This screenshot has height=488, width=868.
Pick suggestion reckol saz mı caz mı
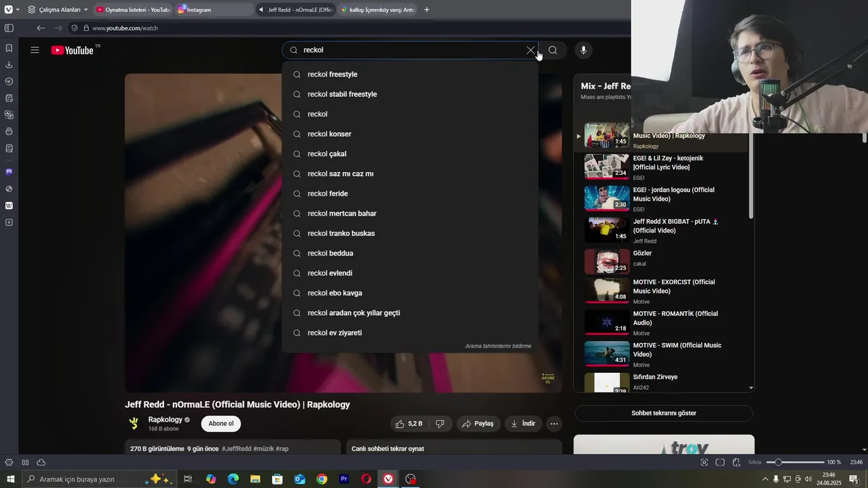coord(410,174)
